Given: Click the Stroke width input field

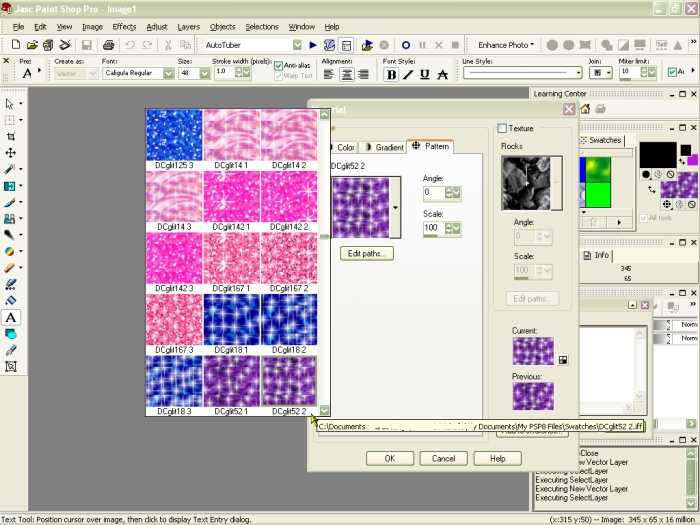Looking at the screenshot, I should point(225,72).
